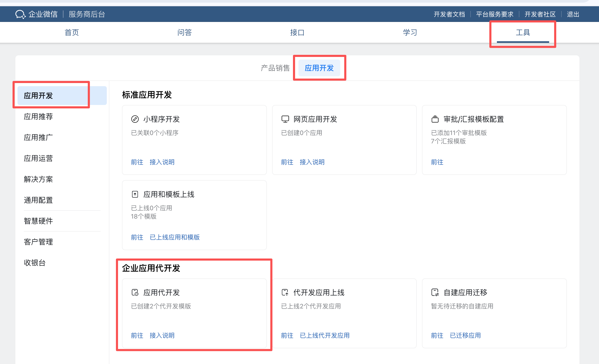Open 收银台 from the sidebar

click(x=35, y=263)
